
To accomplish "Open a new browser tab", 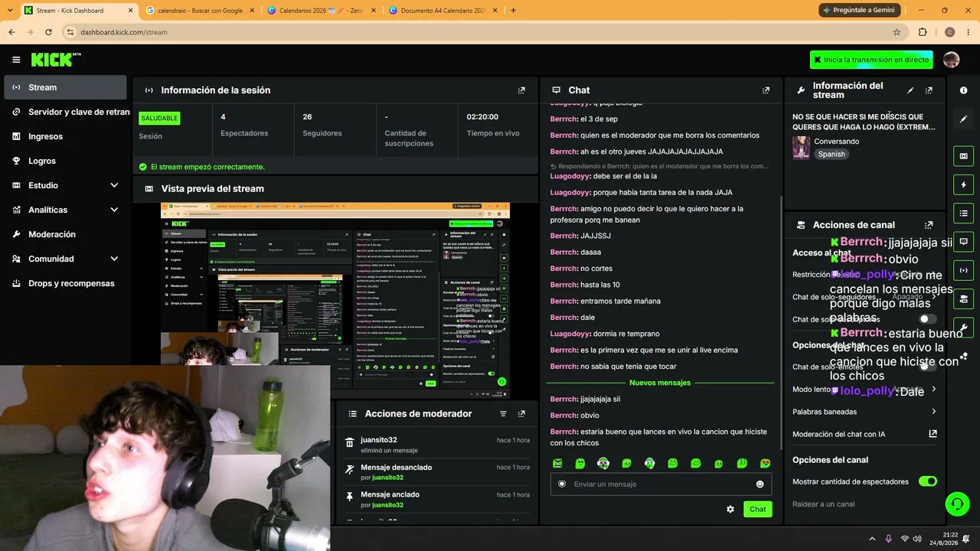I will coord(513,10).
